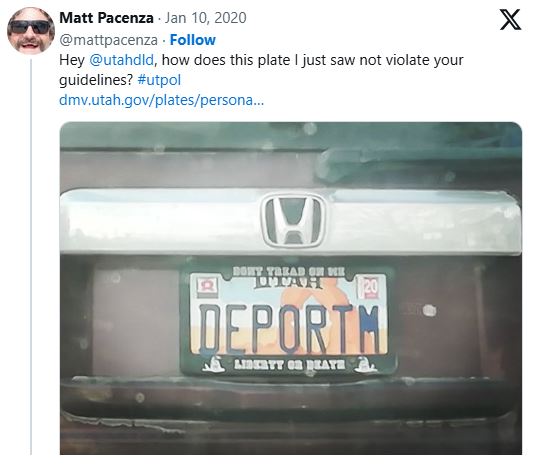This screenshot has width=533, height=471.
Task: Click the plate frame bottom slogan
Action: [289, 365]
